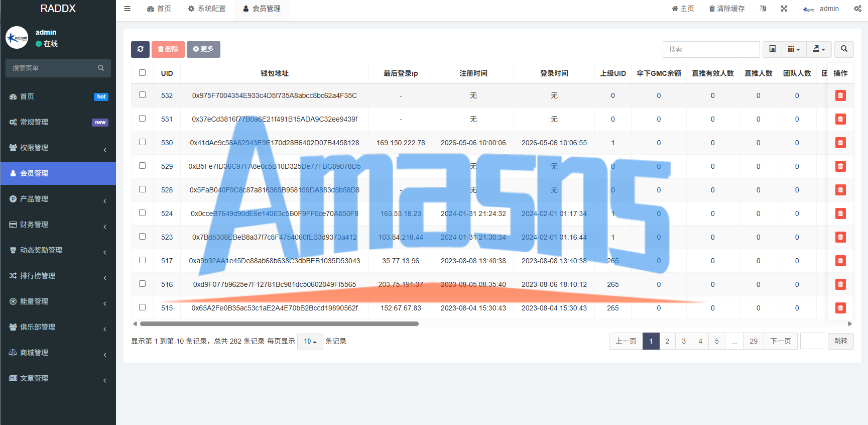Check the box for UID 529
868x425 pixels.
click(x=143, y=166)
